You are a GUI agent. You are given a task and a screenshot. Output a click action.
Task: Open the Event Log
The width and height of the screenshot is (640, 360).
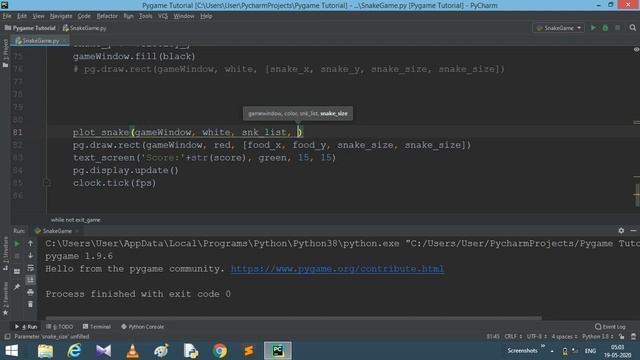point(610,327)
